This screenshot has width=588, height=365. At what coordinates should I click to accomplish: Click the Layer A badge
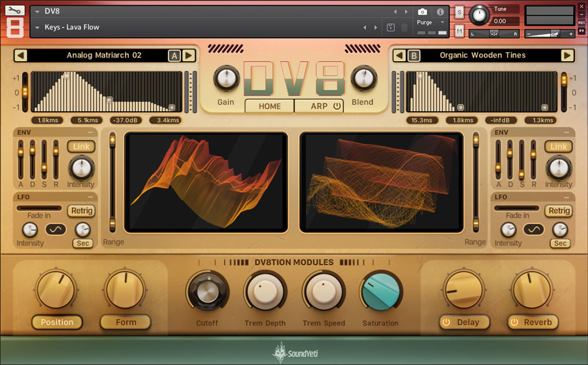174,56
